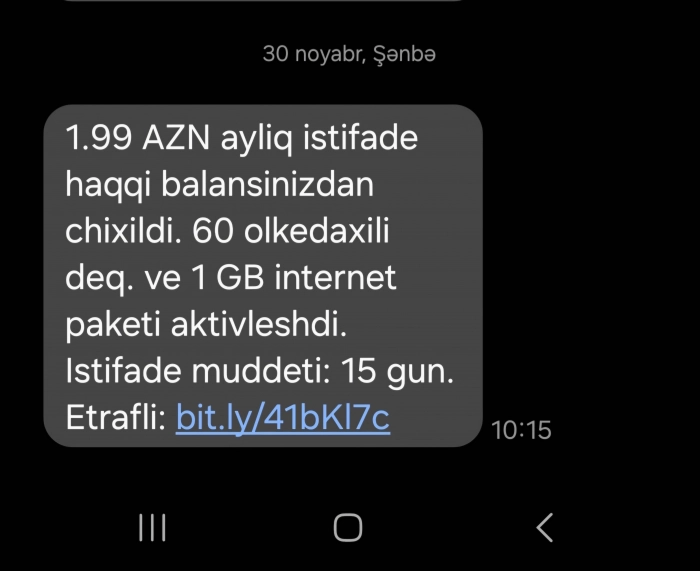This screenshot has width=700, height=571.
Task: Tap the '60 olkedaxili' text
Action: pyautogui.click(x=291, y=231)
